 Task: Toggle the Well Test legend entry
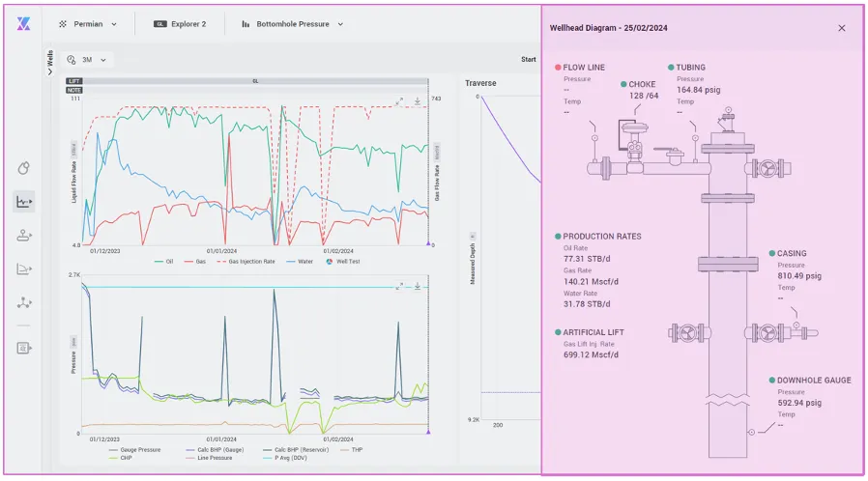[343, 262]
